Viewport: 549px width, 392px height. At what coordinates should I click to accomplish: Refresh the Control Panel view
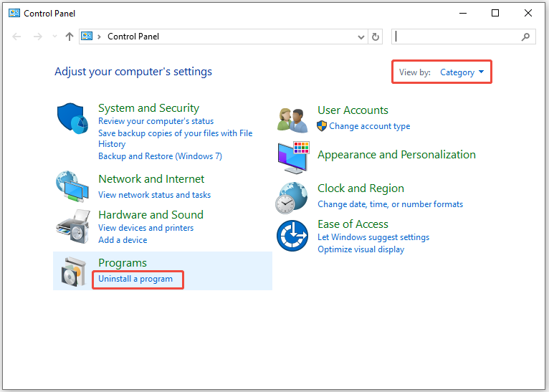coord(376,37)
